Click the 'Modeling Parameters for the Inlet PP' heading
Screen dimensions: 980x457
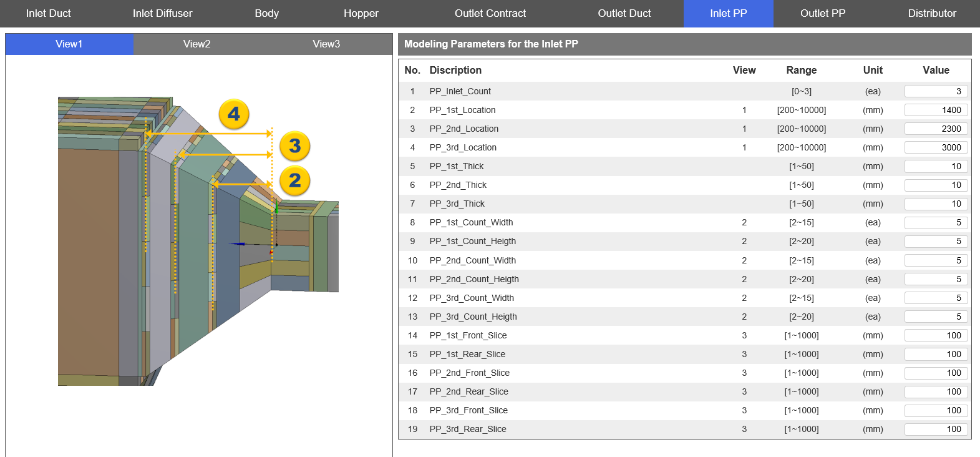[x=491, y=44]
